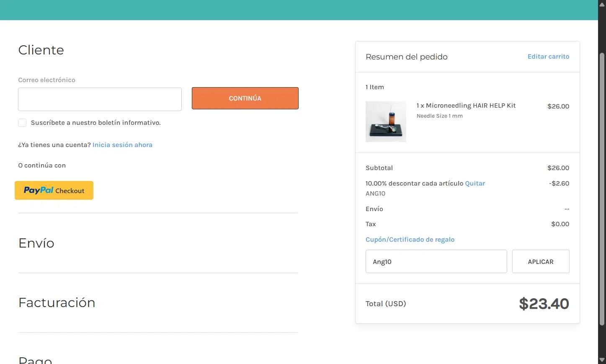Click the Cliente heading

coord(41,50)
